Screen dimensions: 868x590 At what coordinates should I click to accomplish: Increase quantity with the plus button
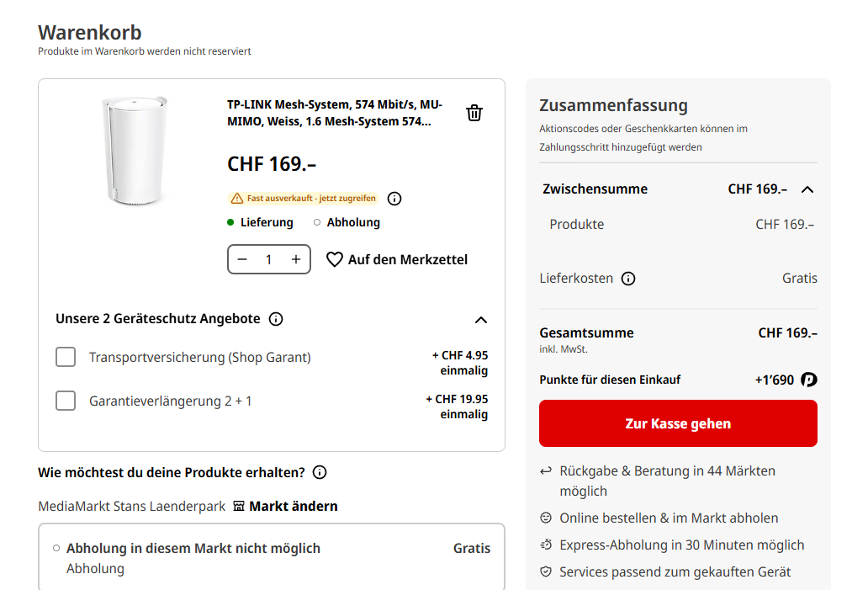point(296,259)
